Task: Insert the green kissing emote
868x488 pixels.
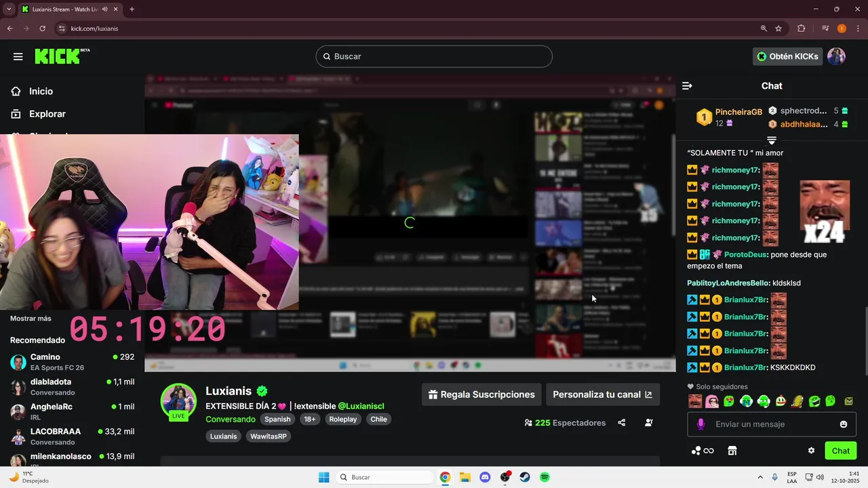Action: (x=831, y=401)
